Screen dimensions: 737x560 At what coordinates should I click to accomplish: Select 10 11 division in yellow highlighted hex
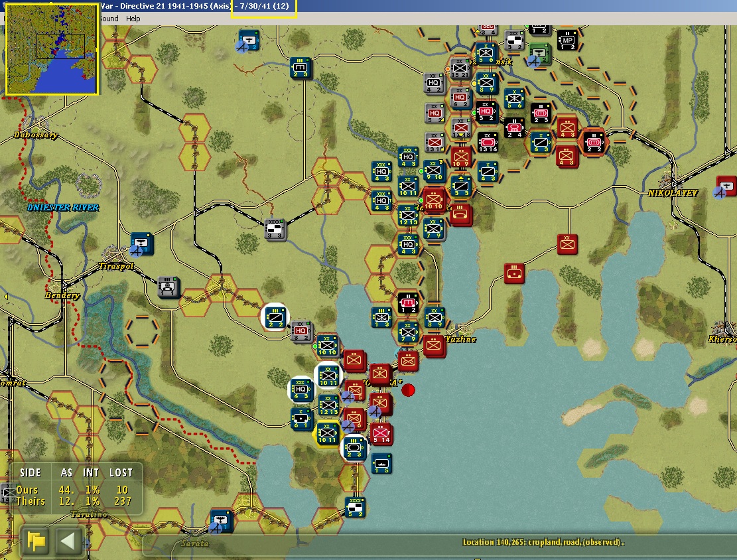(x=326, y=433)
